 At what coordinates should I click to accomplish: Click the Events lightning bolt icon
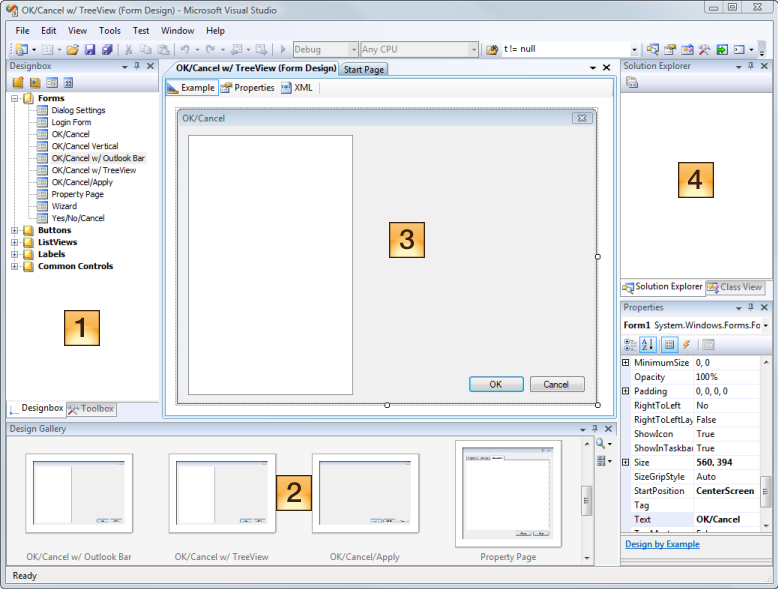[687, 345]
